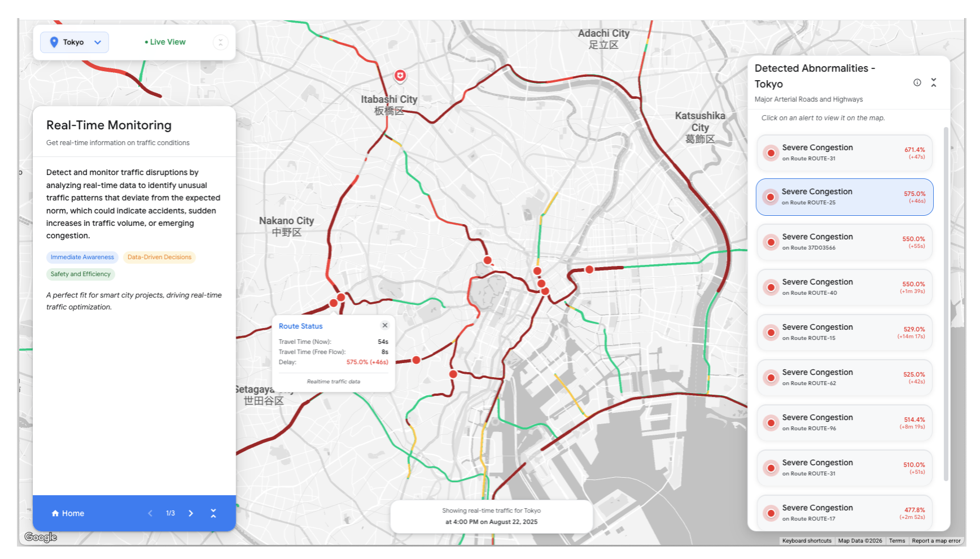The width and height of the screenshot is (980, 559).
Task: Open the info icon on Detected Abnormalities panel
Action: [x=916, y=82]
